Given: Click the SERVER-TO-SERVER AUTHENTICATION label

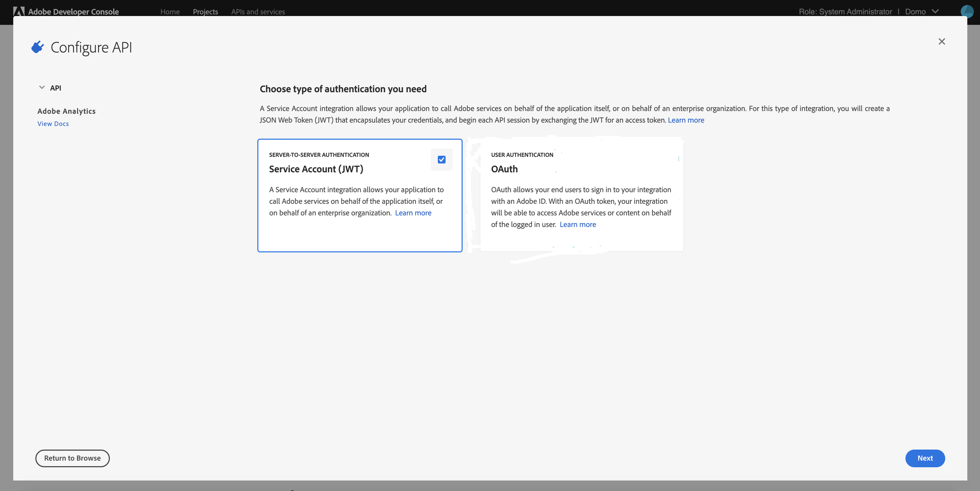Looking at the screenshot, I should click(319, 155).
